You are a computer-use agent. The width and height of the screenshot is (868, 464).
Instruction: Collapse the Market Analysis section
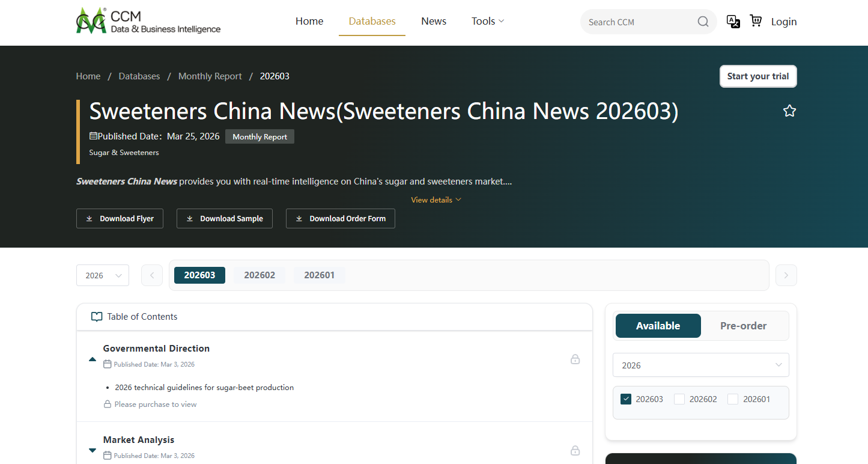click(92, 450)
